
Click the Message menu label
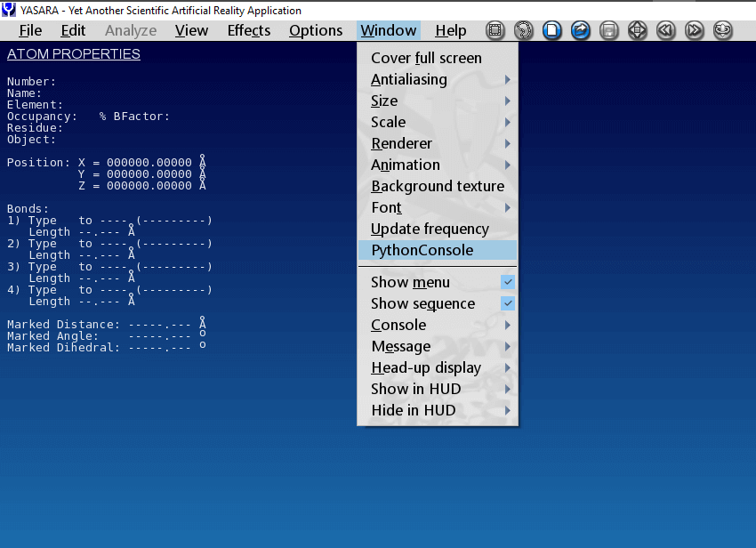[x=401, y=346]
